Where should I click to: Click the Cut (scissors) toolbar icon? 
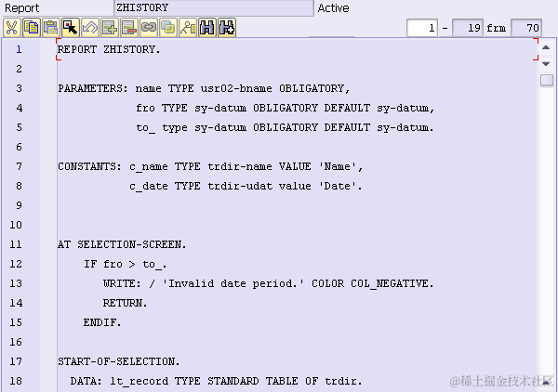pyautogui.click(x=12, y=28)
